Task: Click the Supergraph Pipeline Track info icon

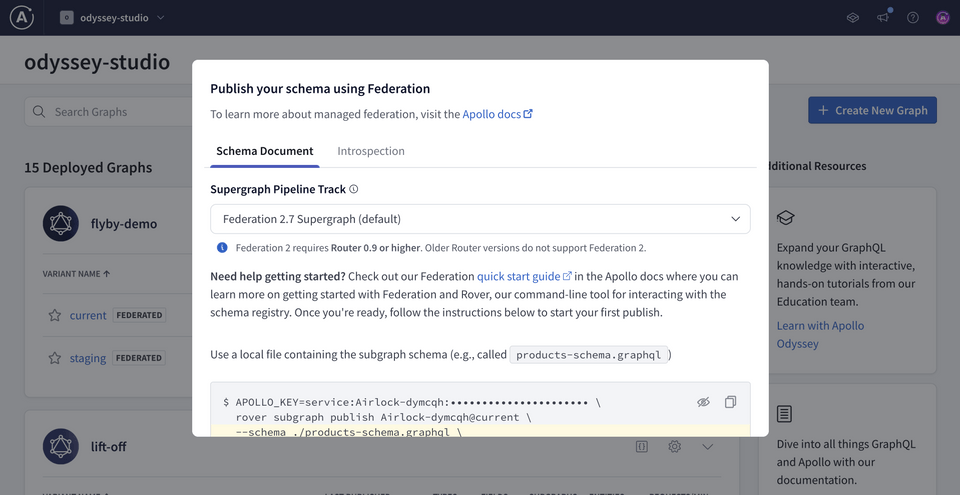Action: [353, 189]
